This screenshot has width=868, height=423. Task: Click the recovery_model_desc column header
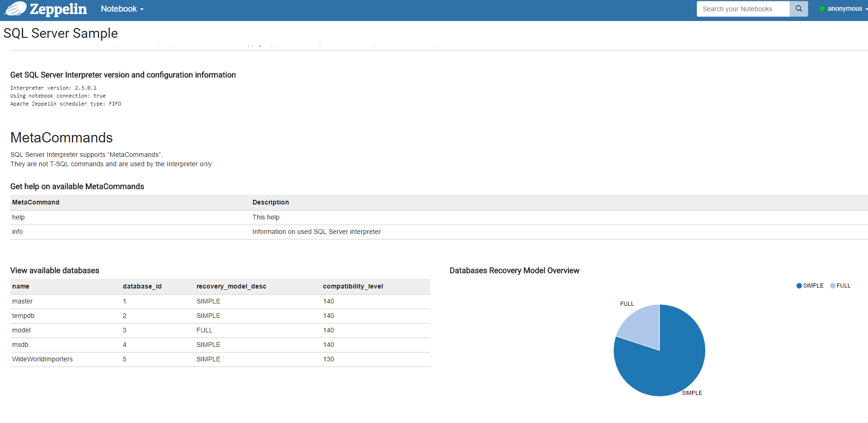pos(231,286)
